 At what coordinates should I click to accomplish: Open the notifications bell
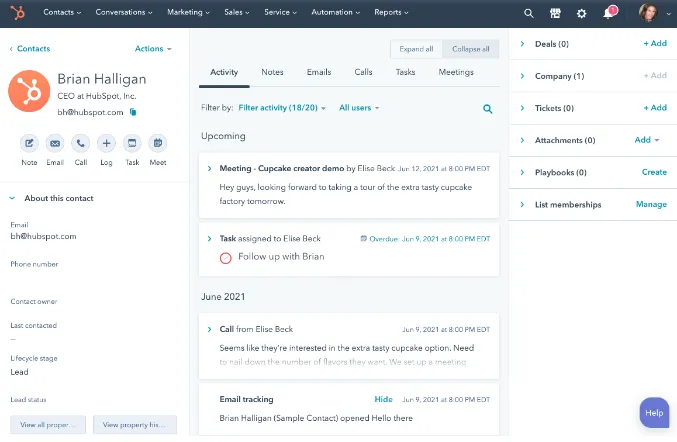click(609, 13)
